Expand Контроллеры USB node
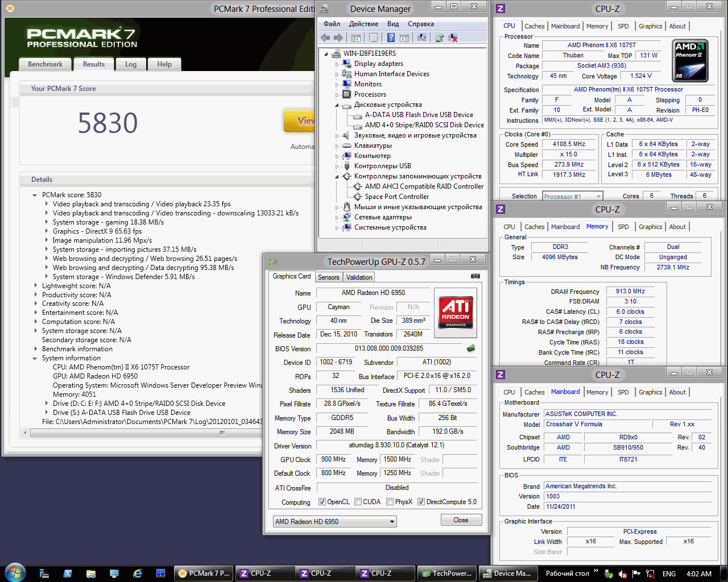The image size is (728, 582). coord(337,167)
